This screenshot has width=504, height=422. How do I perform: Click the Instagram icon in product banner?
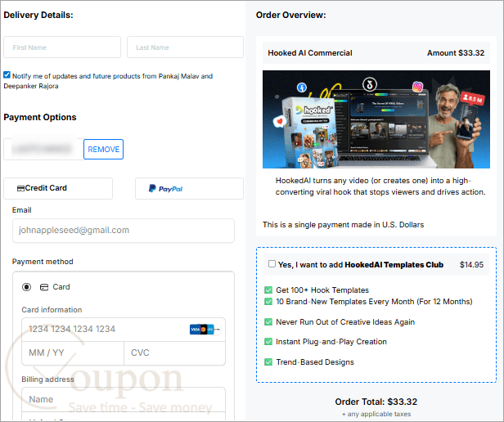[417, 87]
